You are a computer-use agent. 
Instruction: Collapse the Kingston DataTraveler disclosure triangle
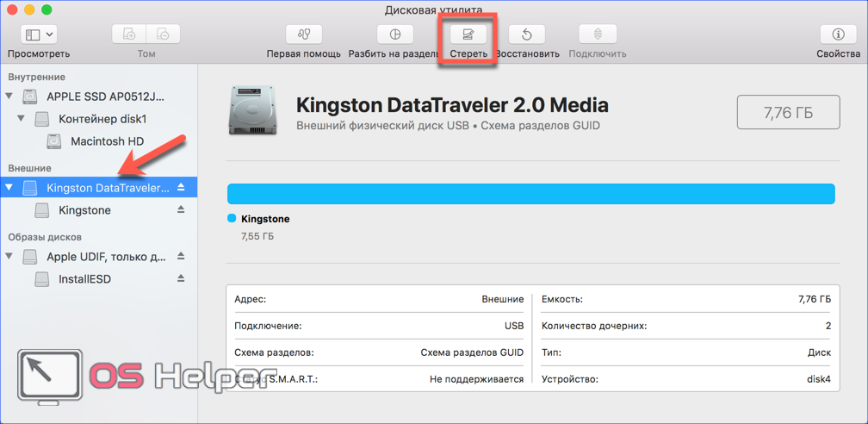[10, 187]
